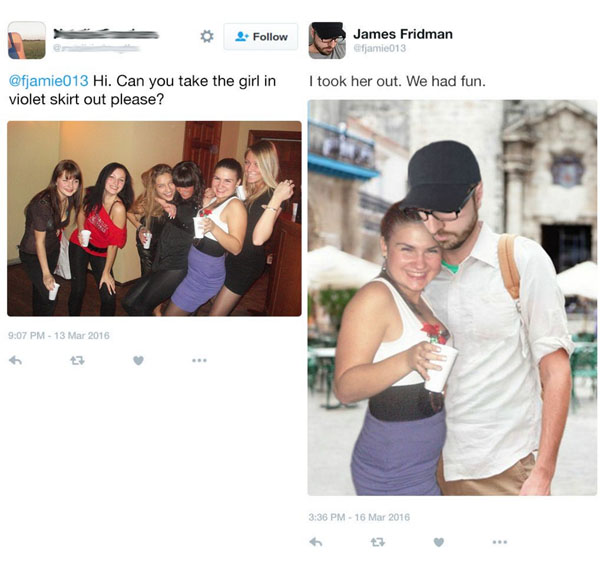Like the left tweet with heart
The image size is (600, 572).
(139, 360)
